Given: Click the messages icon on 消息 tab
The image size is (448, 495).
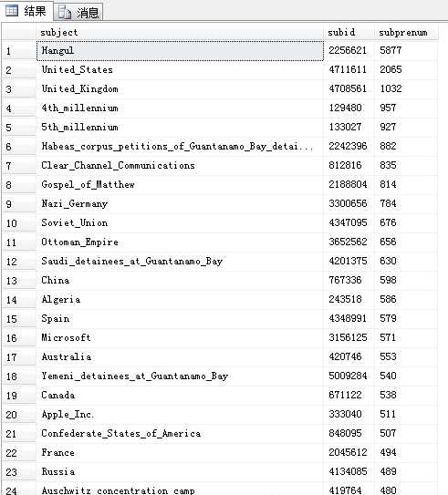Looking at the screenshot, I should click(x=65, y=13).
